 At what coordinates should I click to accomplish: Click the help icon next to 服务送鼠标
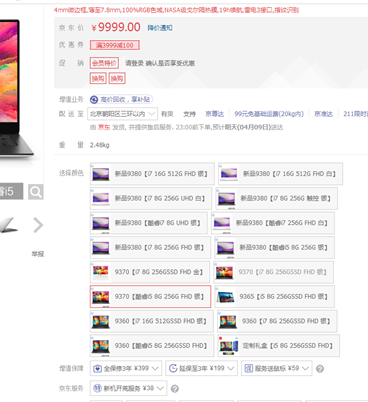click(320, 369)
